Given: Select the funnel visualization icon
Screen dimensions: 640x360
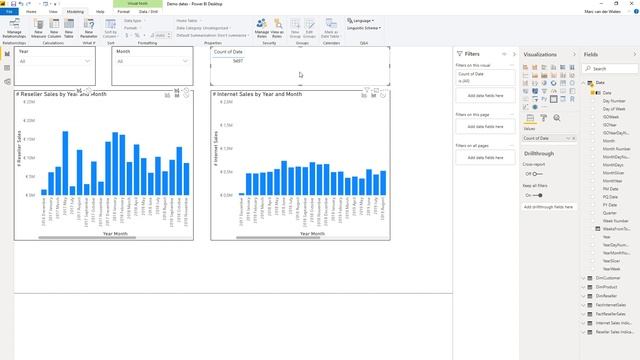Looking at the screenshot, I should (544, 91).
